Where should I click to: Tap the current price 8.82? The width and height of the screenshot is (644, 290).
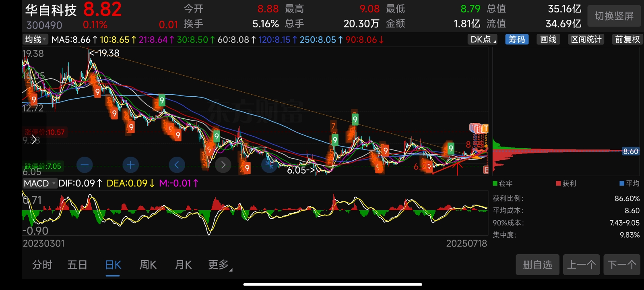coord(102,9)
